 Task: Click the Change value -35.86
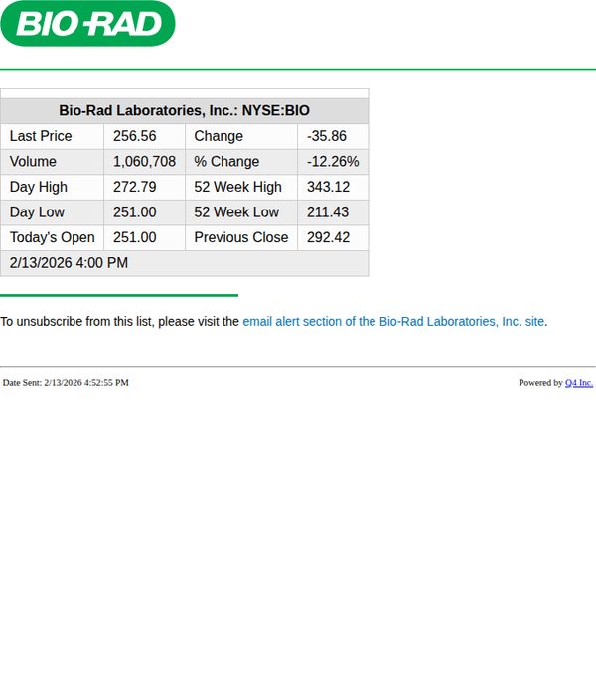point(327,136)
